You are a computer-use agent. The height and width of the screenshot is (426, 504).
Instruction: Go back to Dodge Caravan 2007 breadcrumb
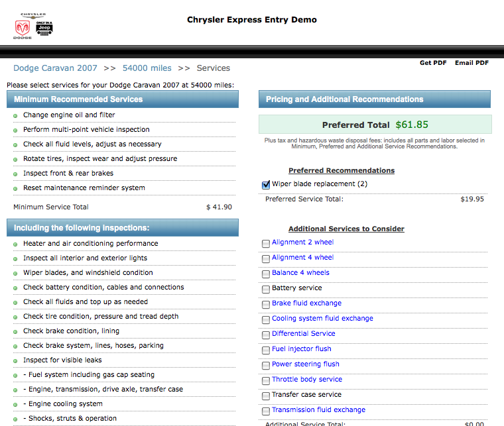(x=55, y=68)
